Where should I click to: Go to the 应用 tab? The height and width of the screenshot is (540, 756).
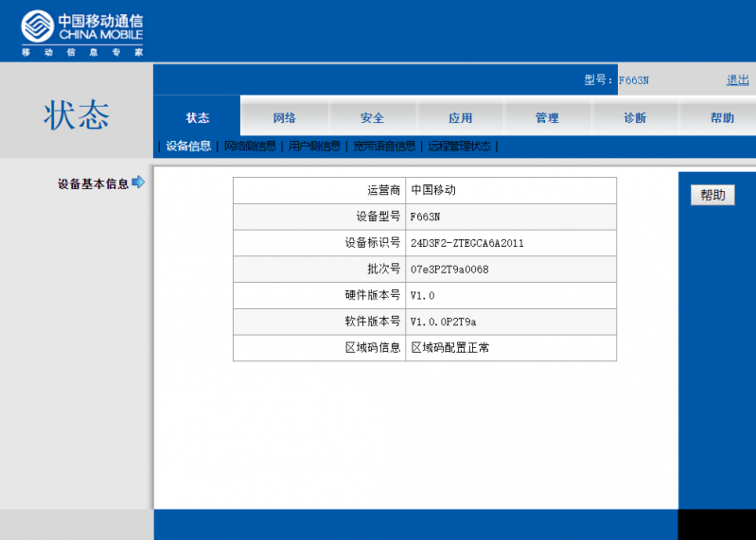tap(460, 117)
